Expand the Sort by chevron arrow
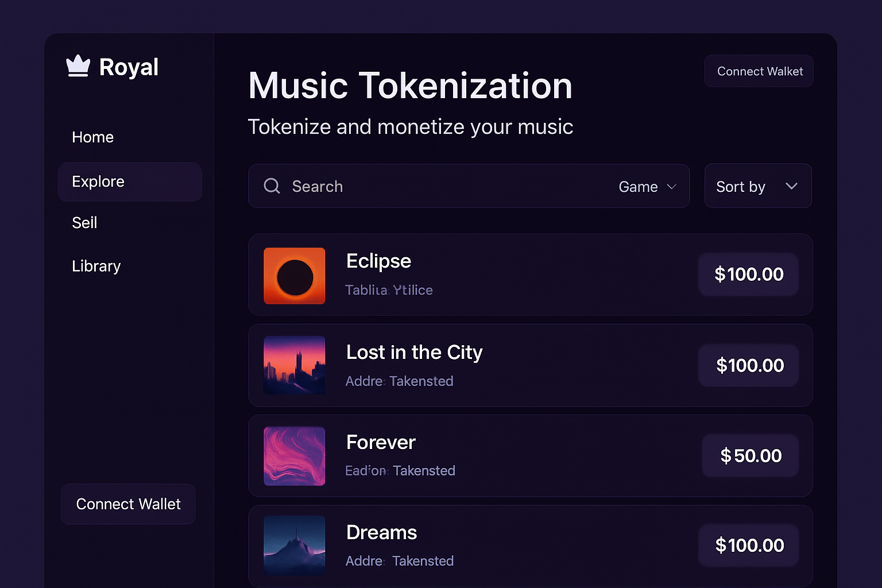This screenshot has height=588, width=882. pyautogui.click(x=791, y=186)
